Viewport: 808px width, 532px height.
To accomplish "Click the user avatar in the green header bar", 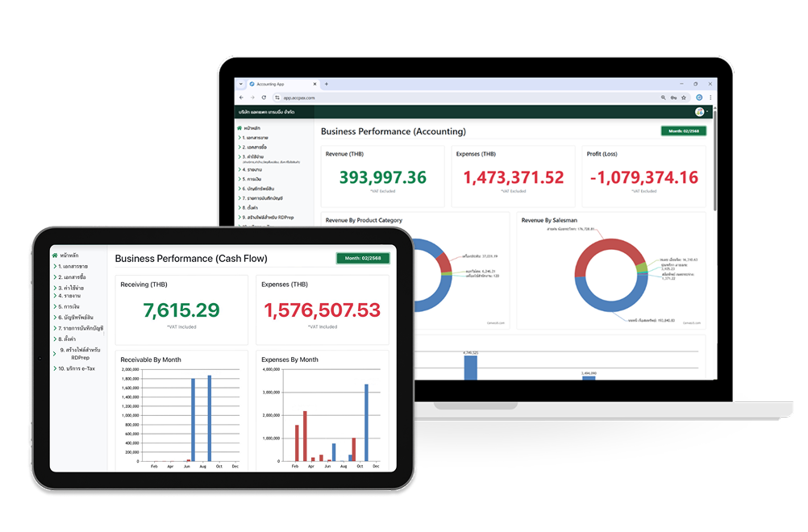I will point(700,112).
